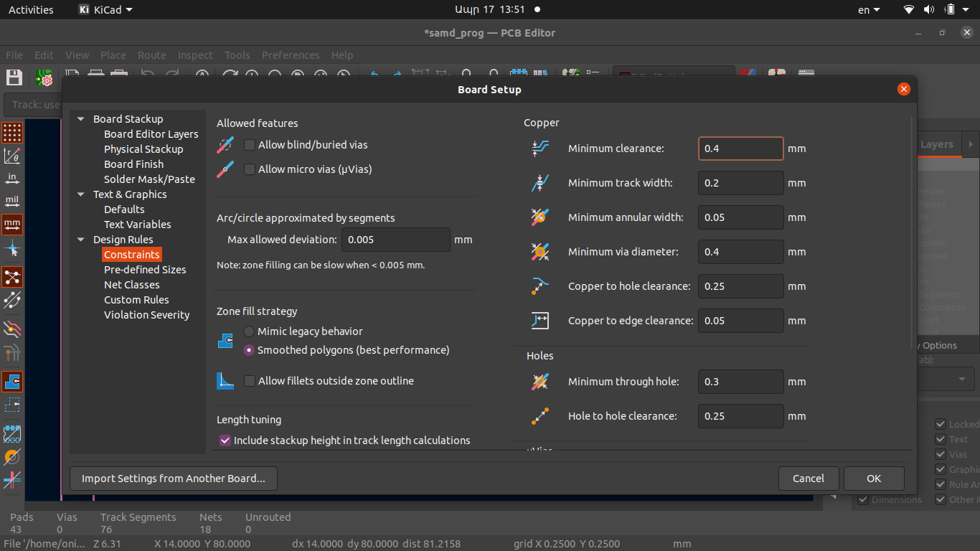This screenshot has height=551, width=980.
Task: Check Allow fillets outside zone outline
Action: click(250, 381)
